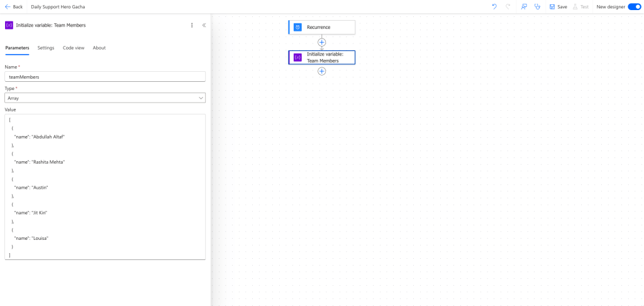644x306 pixels.
Task: Click the Undo arrow icon
Action: pos(494,6)
